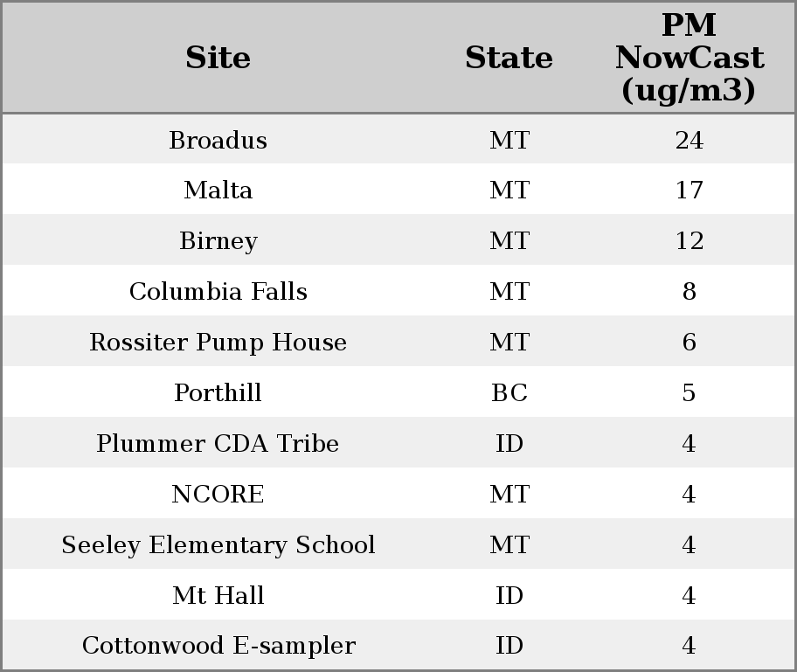Click Seeley Elementary School site name

(218, 545)
